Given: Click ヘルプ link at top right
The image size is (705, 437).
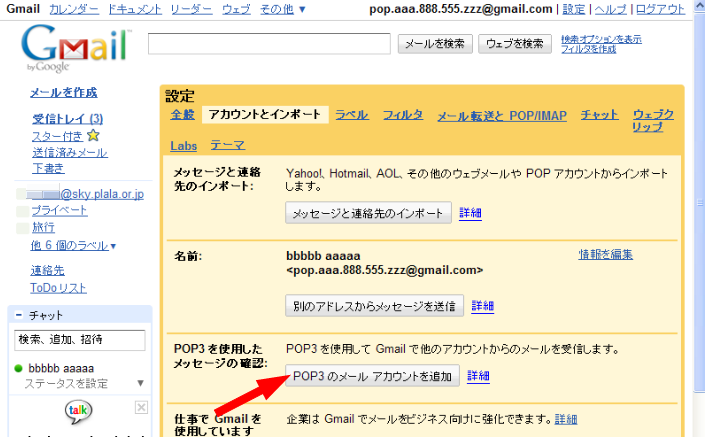Looking at the screenshot, I should click(x=611, y=9).
